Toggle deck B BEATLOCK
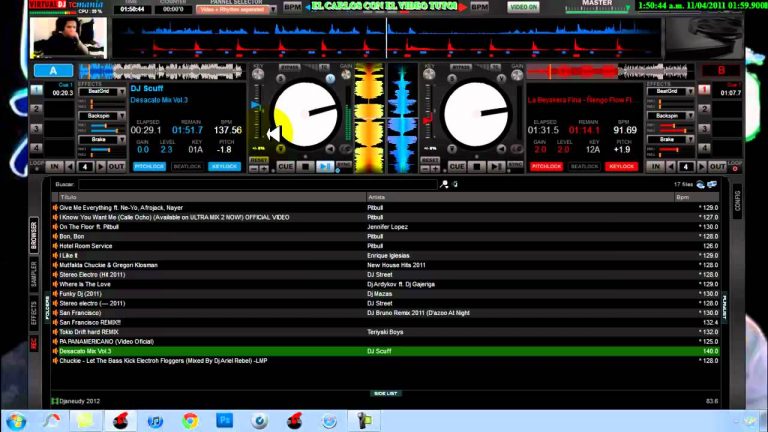 [x=584, y=167]
